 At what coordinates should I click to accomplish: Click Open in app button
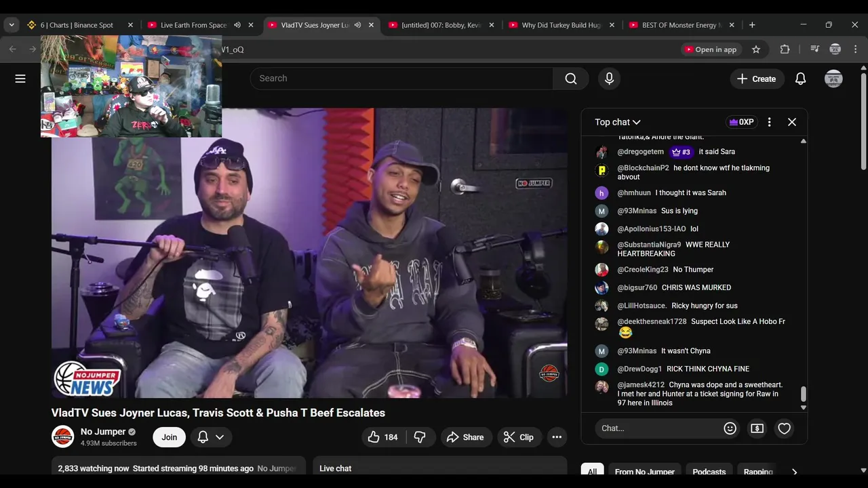tap(710, 49)
